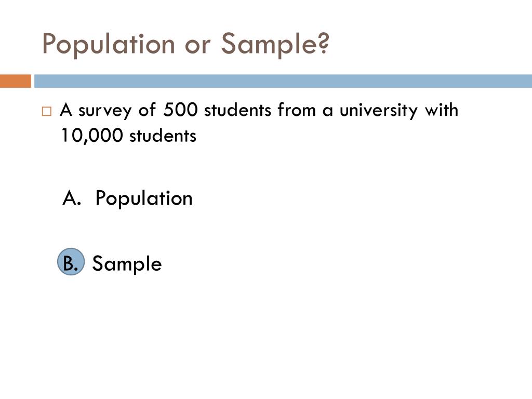This screenshot has height=399, width=532.
Task: Click the leading "A" starting the bullet sentence
Action: [66, 110]
